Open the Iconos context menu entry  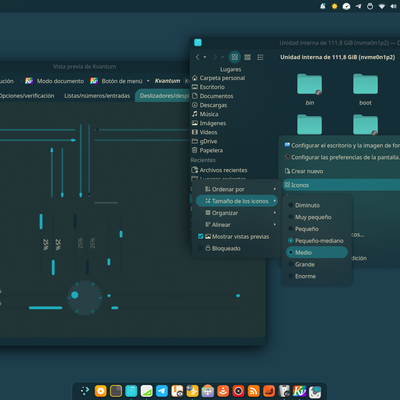click(x=341, y=185)
